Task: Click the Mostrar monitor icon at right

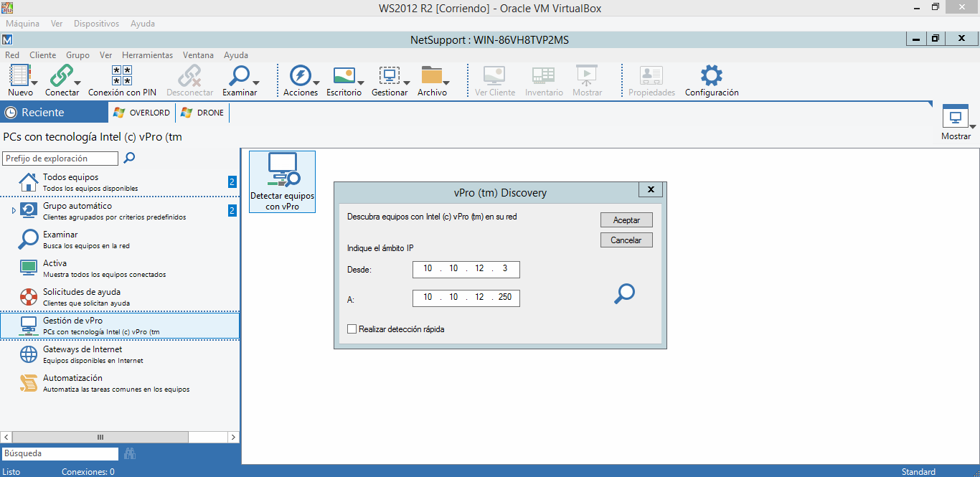Action: 955,117
